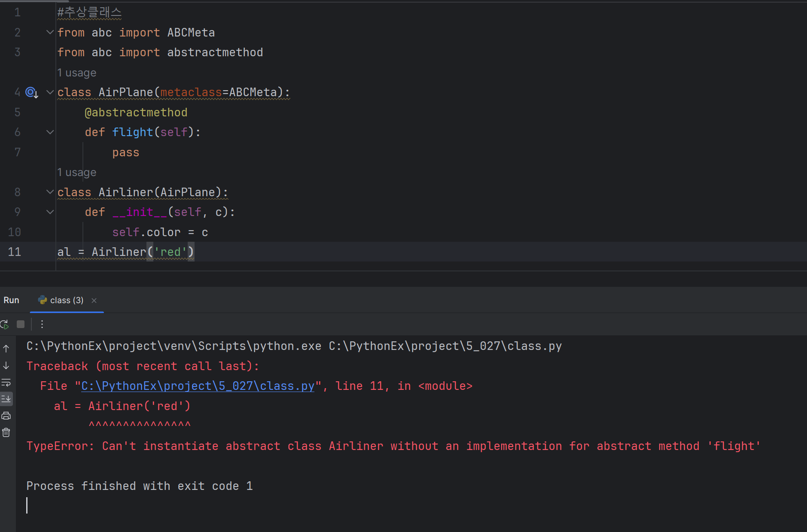Collapse the __init__ method fold arrow
This screenshot has height=532, width=807.
50,212
